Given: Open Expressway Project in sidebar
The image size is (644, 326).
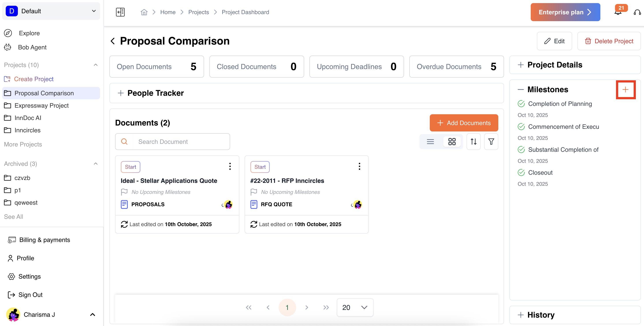Looking at the screenshot, I should tap(41, 105).
